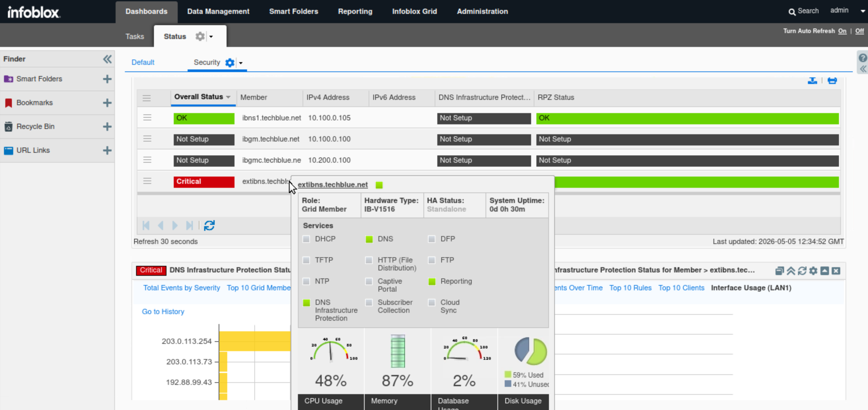This screenshot has width=868, height=410.
Task: Click the plus icon next to Recycle Bin
Action: click(107, 127)
